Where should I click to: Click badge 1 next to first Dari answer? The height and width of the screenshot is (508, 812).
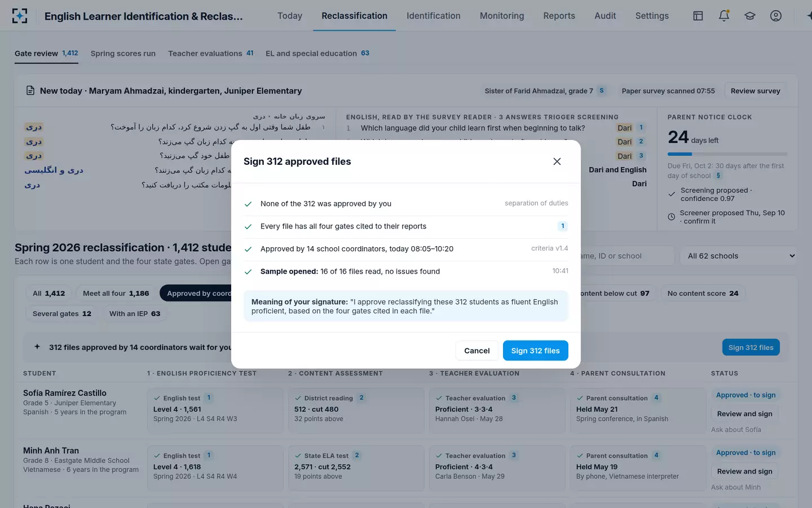[x=641, y=128]
